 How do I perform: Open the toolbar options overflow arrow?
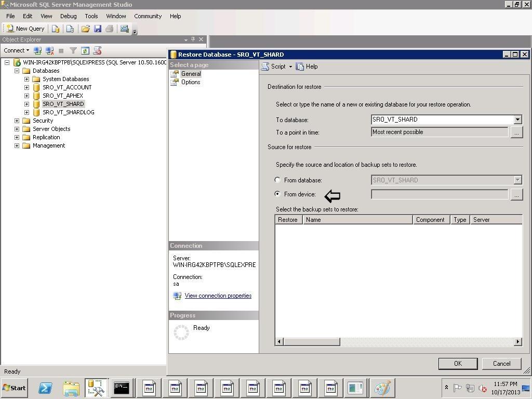point(135,32)
